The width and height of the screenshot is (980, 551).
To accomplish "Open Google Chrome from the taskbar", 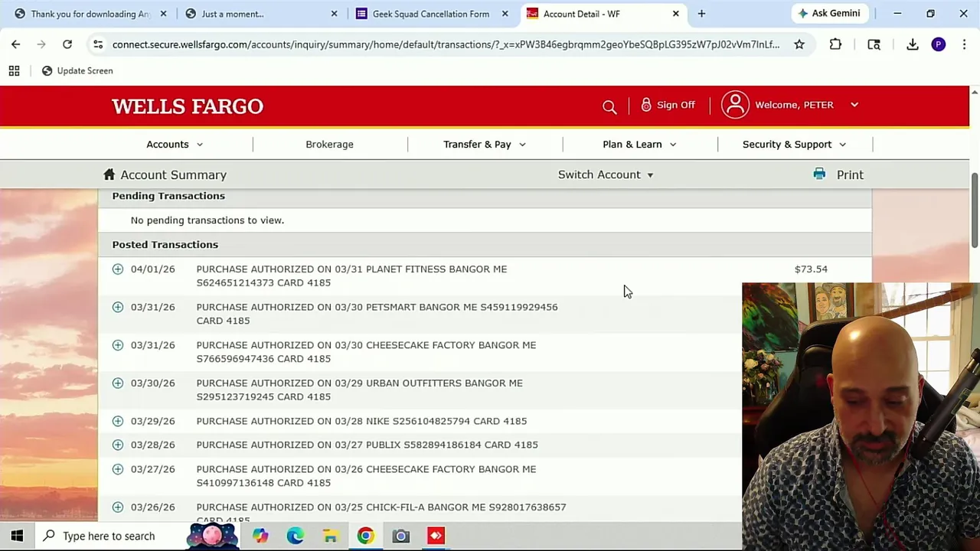I will (x=365, y=536).
